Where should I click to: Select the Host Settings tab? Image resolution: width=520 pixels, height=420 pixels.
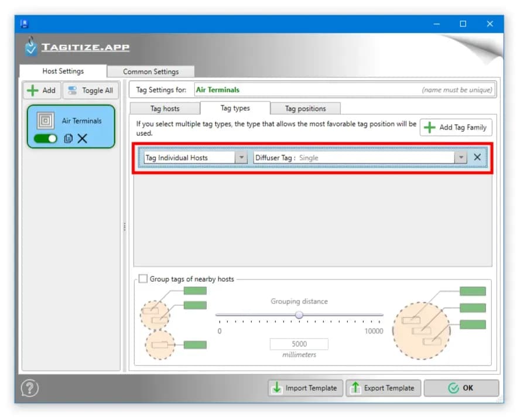[x=63, y=71]
